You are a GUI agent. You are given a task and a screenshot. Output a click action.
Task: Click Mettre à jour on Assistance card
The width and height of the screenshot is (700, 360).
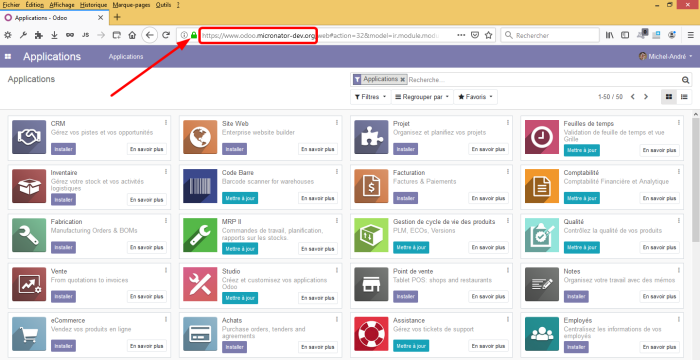click(x=411, y=346)
